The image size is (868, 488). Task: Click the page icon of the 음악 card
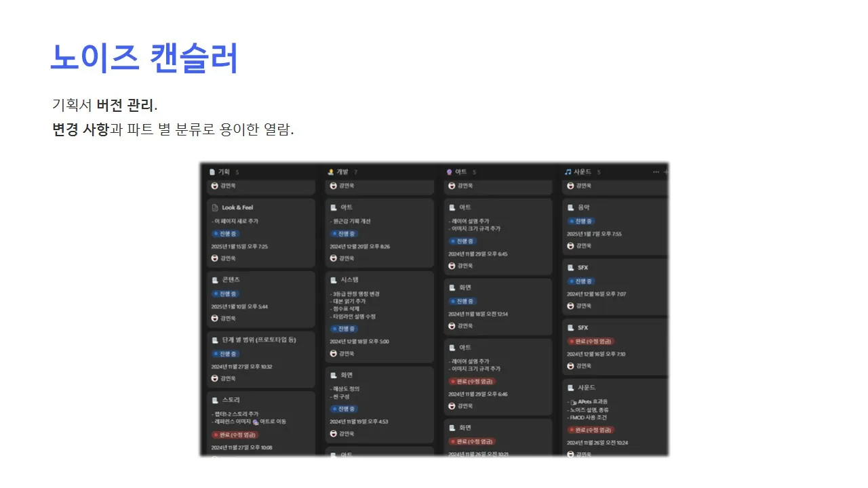click(x=571, y=207)
